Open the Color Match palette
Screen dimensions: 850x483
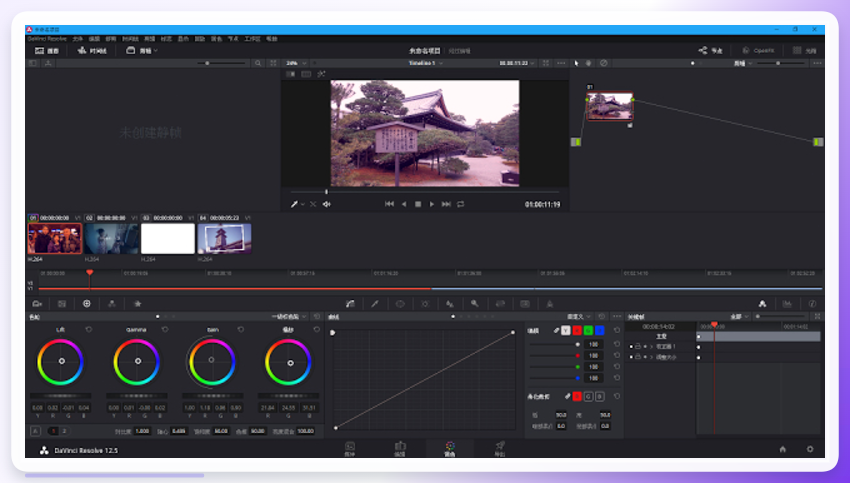(x=62, y=304)
